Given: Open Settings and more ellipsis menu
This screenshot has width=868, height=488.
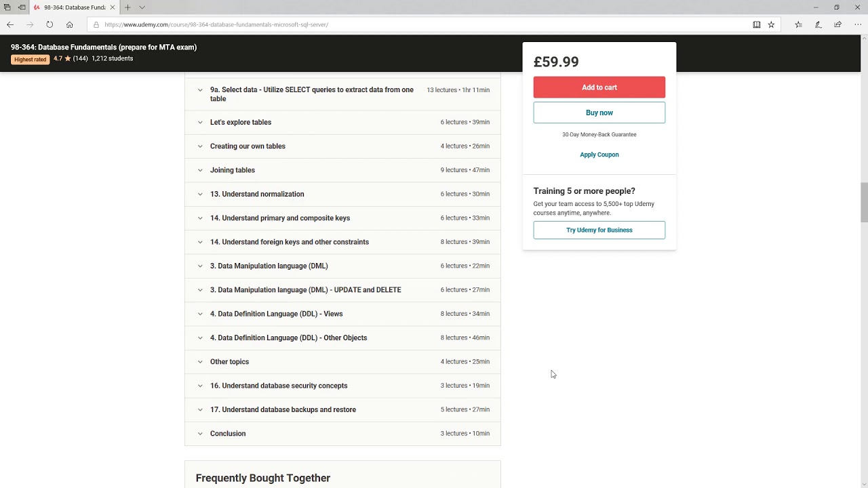Looking at the screenshot, I should [x=858, y=24].
